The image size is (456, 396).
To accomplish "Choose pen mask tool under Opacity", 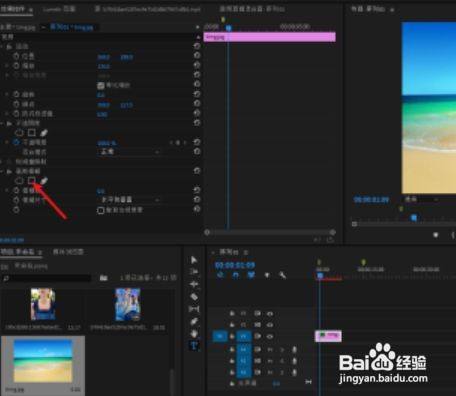I will click(44, 133).
